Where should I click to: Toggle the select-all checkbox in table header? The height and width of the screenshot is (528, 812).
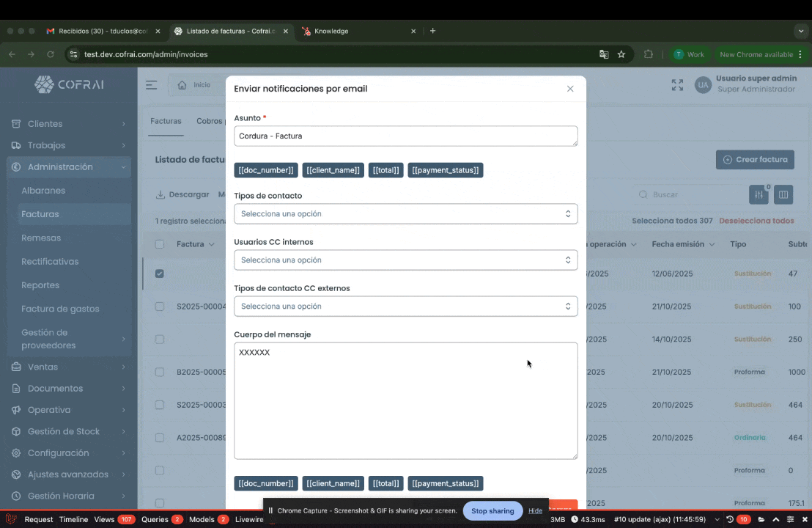[x=160, y=244]
